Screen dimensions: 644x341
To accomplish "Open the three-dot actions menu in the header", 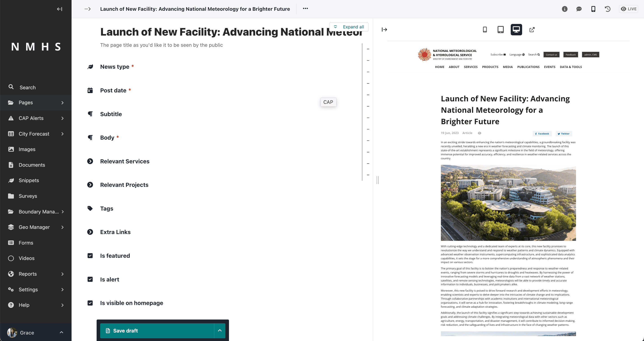I will [x=305, y=9].
